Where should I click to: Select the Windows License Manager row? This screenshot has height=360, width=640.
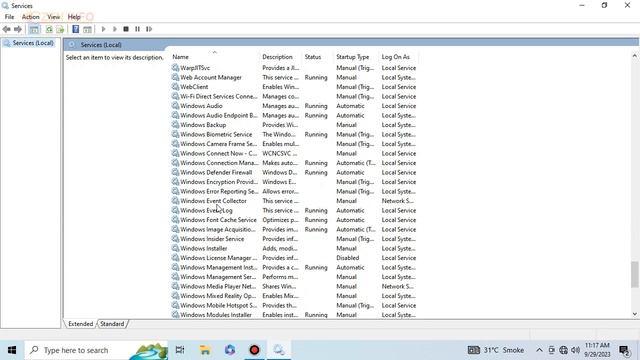click(x=294, y=258)
